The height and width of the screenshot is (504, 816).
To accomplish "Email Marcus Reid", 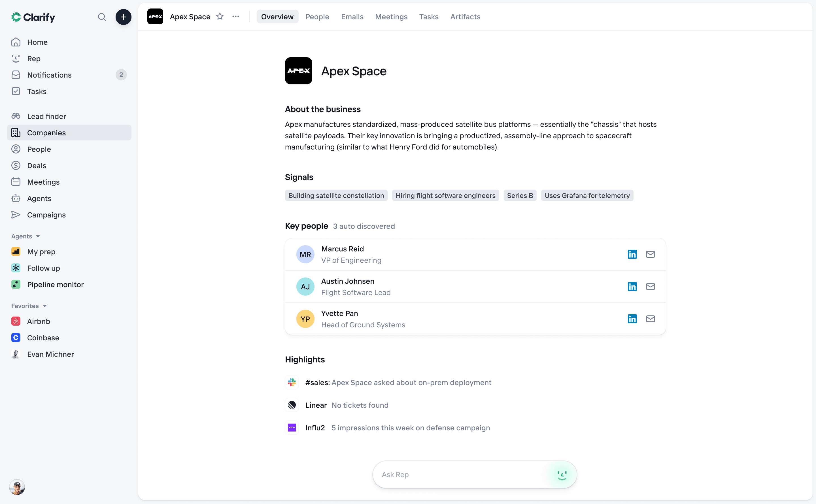I will tap(650, 254).
